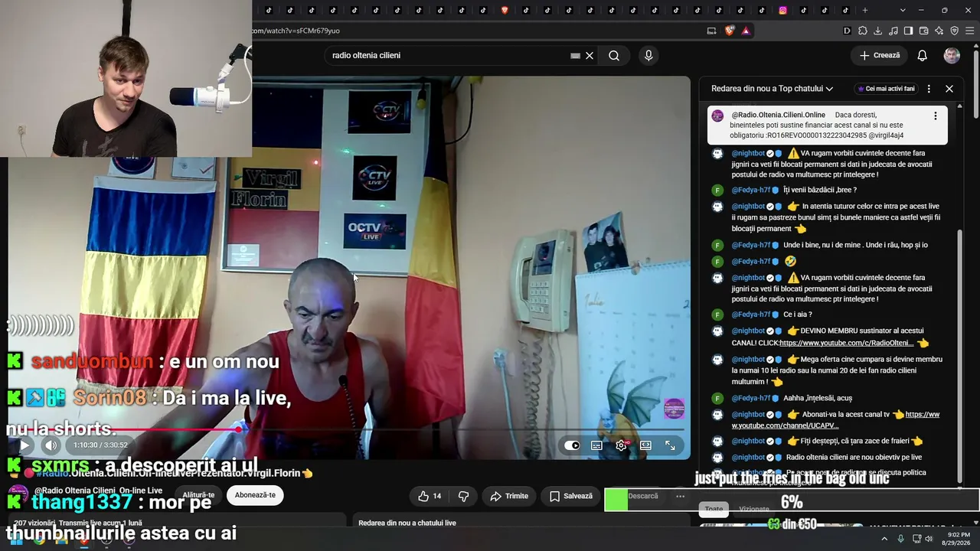
Task: Click the channel avatar in the live video corner
Action: point(674,409)
